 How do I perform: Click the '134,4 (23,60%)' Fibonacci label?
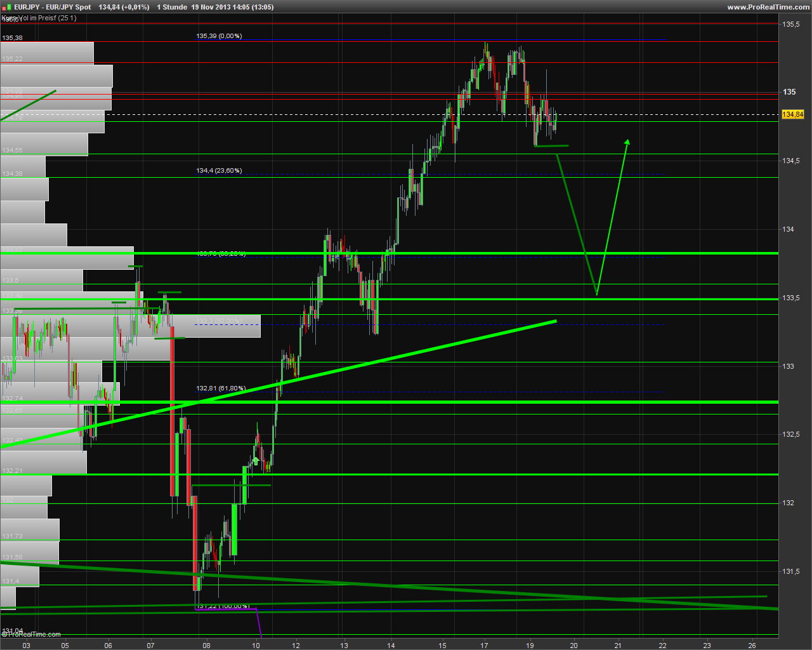point(219,171)
